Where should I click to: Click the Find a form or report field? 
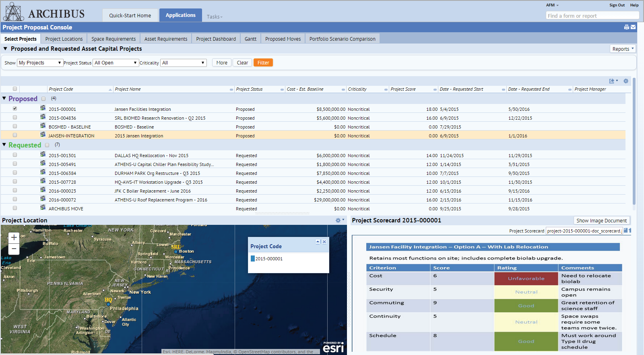592,16
